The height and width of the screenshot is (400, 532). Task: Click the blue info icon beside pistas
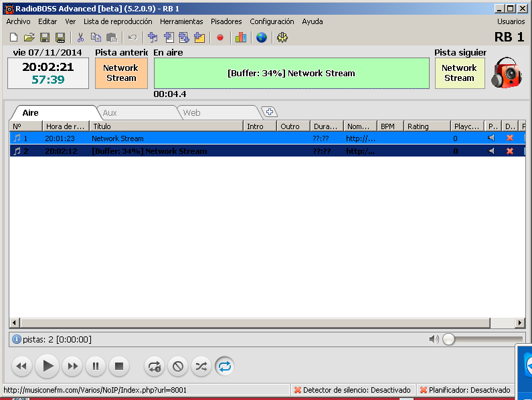tap(16, 339)
